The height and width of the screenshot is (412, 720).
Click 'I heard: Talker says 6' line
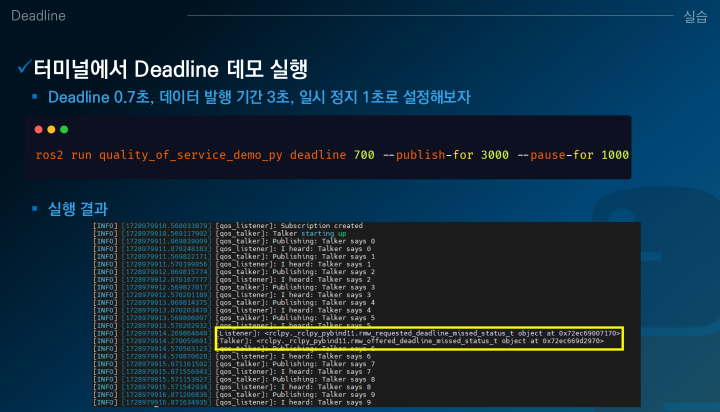point(232,356)
